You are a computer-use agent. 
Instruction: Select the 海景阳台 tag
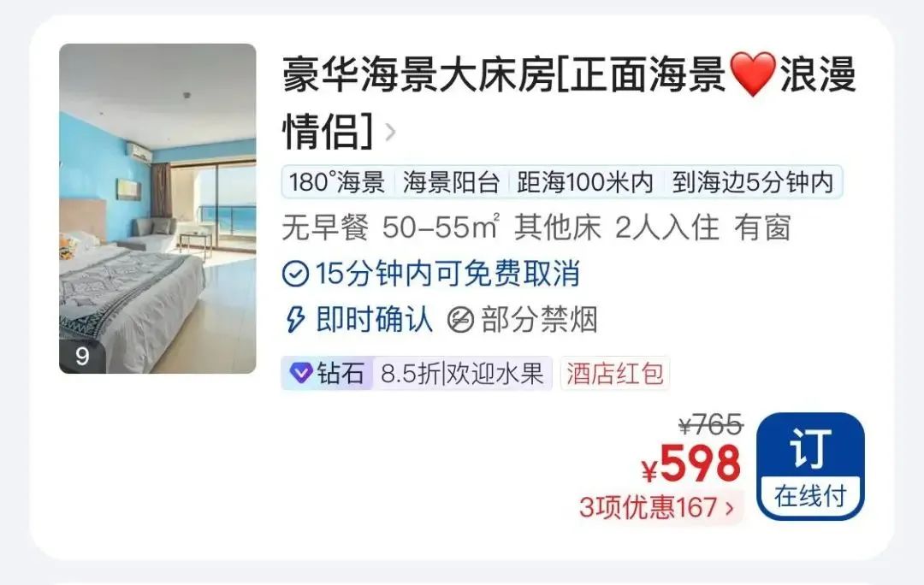tap(452, 182)
